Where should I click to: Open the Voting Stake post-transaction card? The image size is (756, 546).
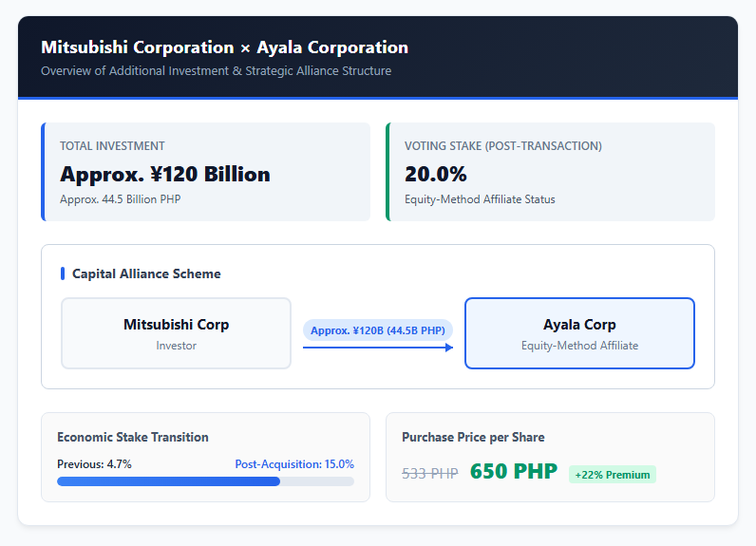click(550, 172)
